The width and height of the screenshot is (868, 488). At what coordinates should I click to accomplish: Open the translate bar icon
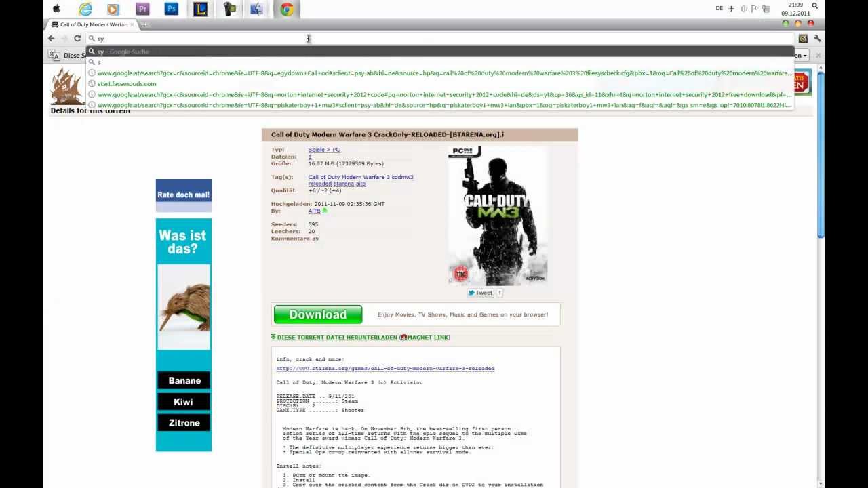[54, 56]
